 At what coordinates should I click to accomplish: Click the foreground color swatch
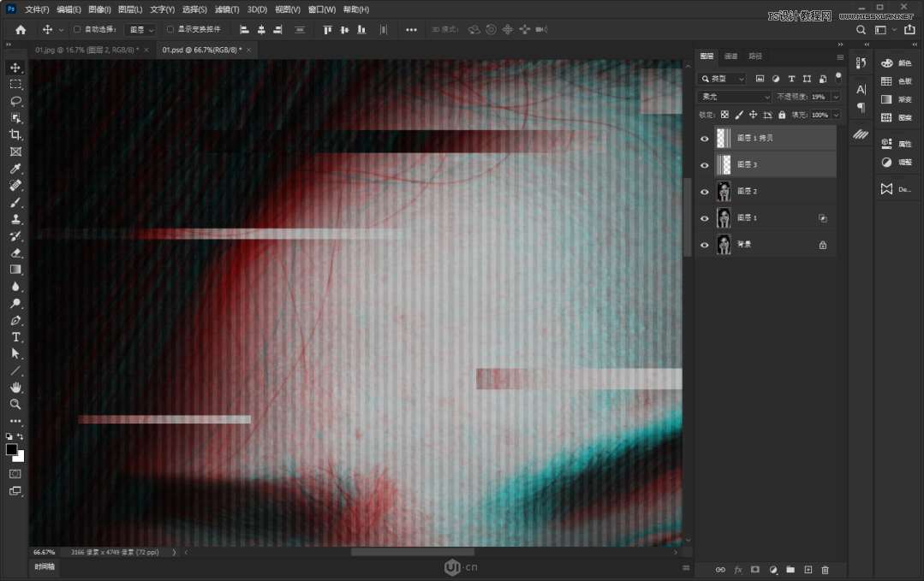pos(12,448)
